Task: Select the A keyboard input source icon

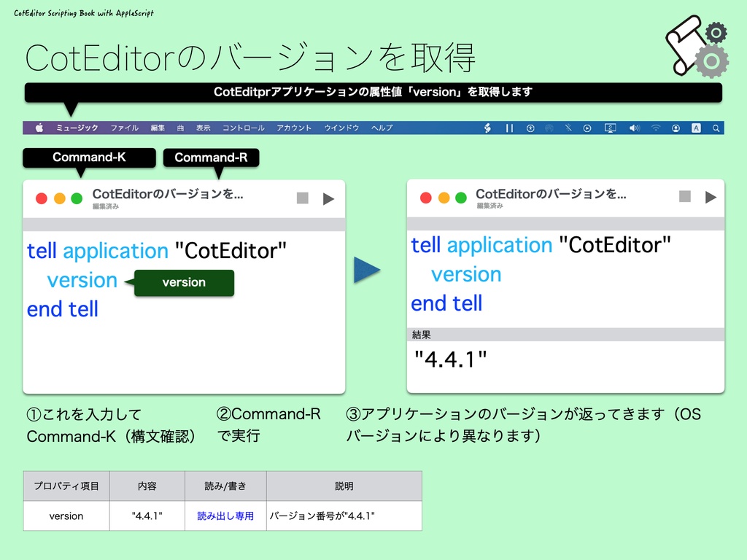Action: click(695, 128)
